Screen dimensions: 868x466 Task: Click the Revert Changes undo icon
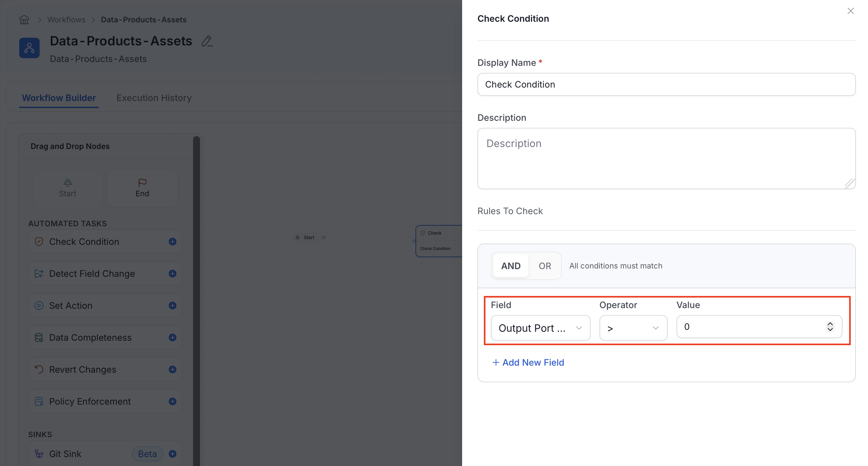point(39,369)
